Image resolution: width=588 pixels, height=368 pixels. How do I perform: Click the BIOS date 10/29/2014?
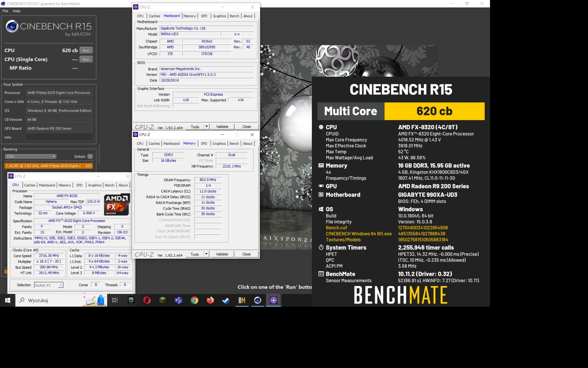point(207,80)
